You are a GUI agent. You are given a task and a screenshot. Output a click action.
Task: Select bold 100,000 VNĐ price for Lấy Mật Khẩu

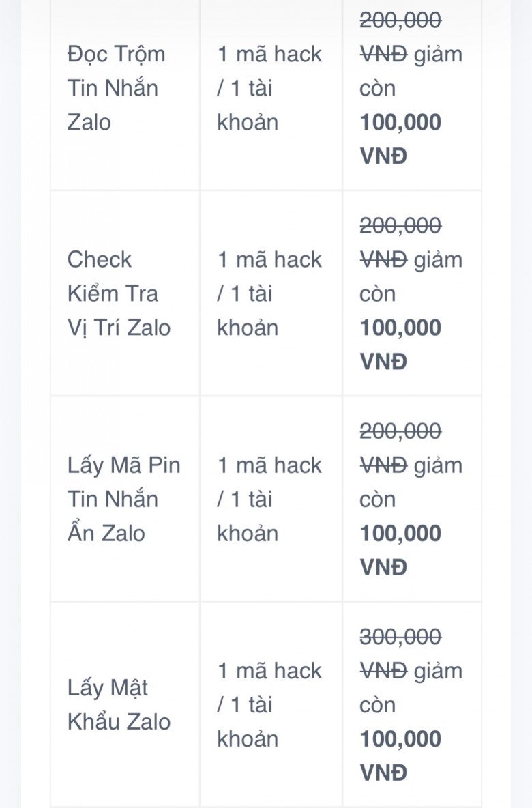400,756
